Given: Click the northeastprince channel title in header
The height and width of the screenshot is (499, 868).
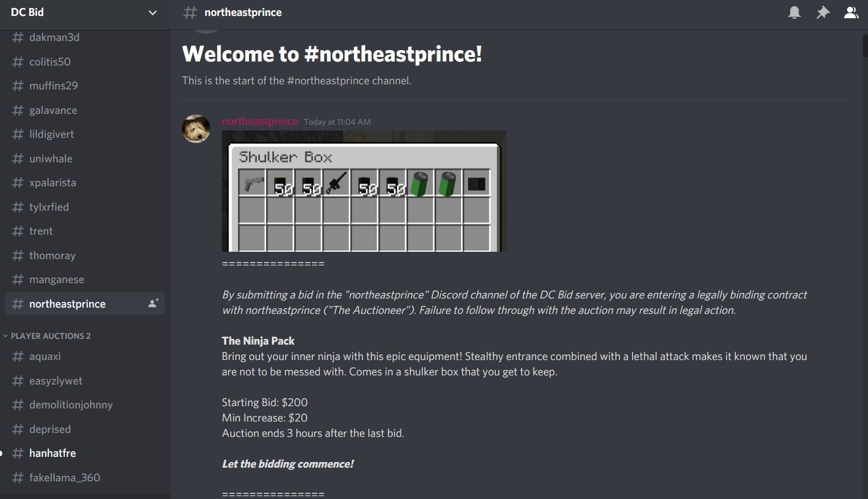Looking at the screenshot, I should (243, 13).
